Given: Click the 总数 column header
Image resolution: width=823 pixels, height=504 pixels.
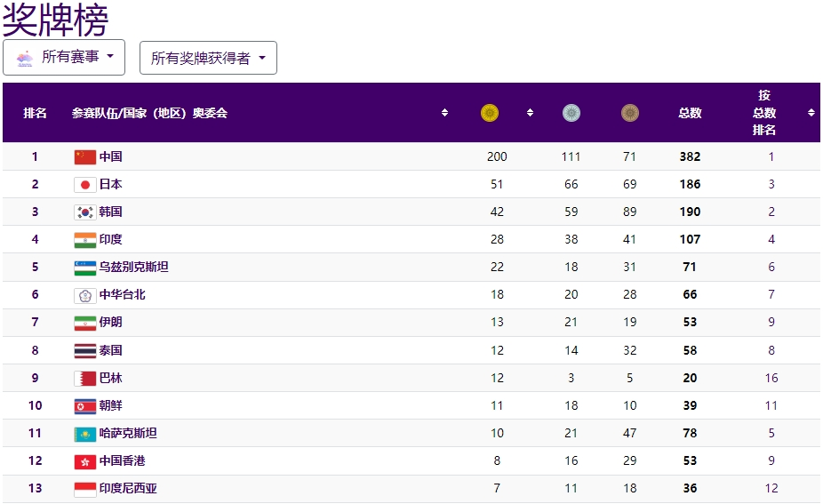Looking at the screenshot, I should [x=690, y=113].
